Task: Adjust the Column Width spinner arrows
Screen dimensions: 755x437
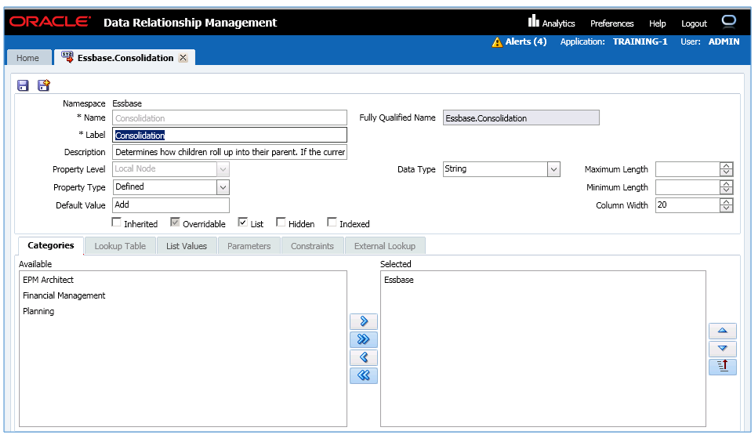Action: [726, 206]
